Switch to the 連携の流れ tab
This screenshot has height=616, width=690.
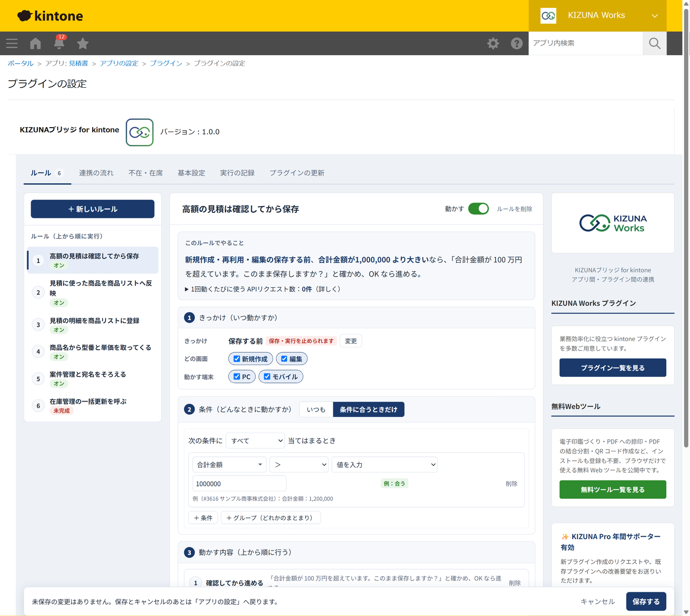(x=96, y=173)
